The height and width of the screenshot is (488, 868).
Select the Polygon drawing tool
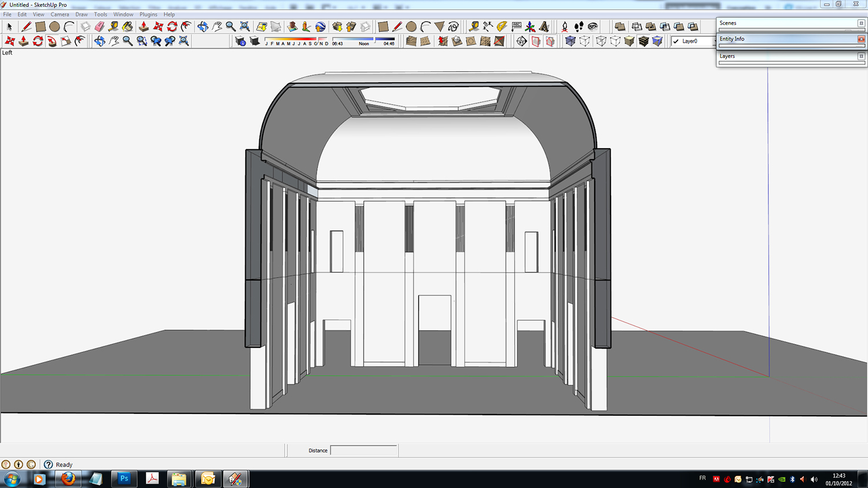pyautogui.click(x=439, y=27)
